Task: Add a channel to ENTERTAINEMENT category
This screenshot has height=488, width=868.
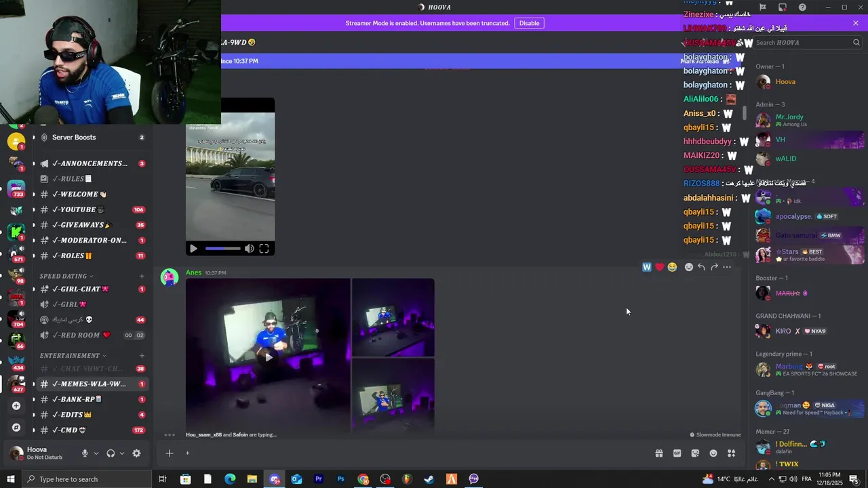Action: click(142, 355)
